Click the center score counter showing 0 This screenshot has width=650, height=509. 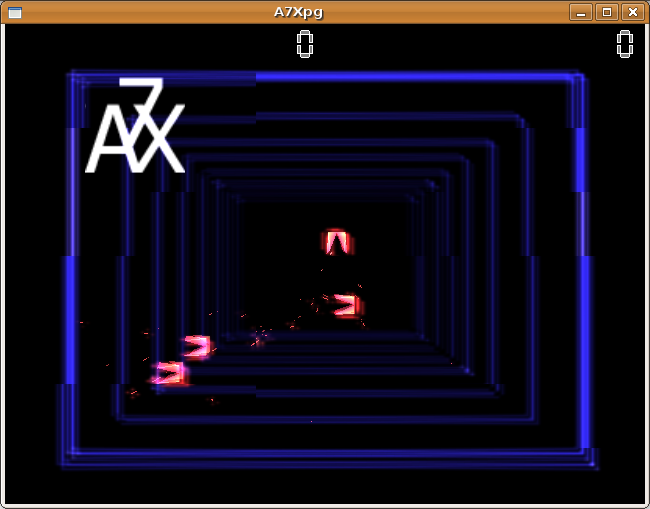click(x=305, y=44)
